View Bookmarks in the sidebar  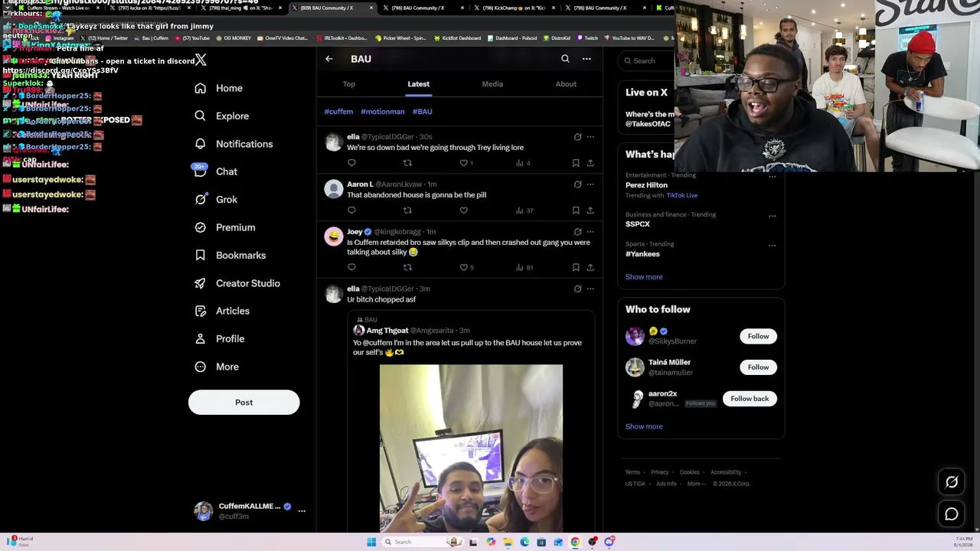230,256
